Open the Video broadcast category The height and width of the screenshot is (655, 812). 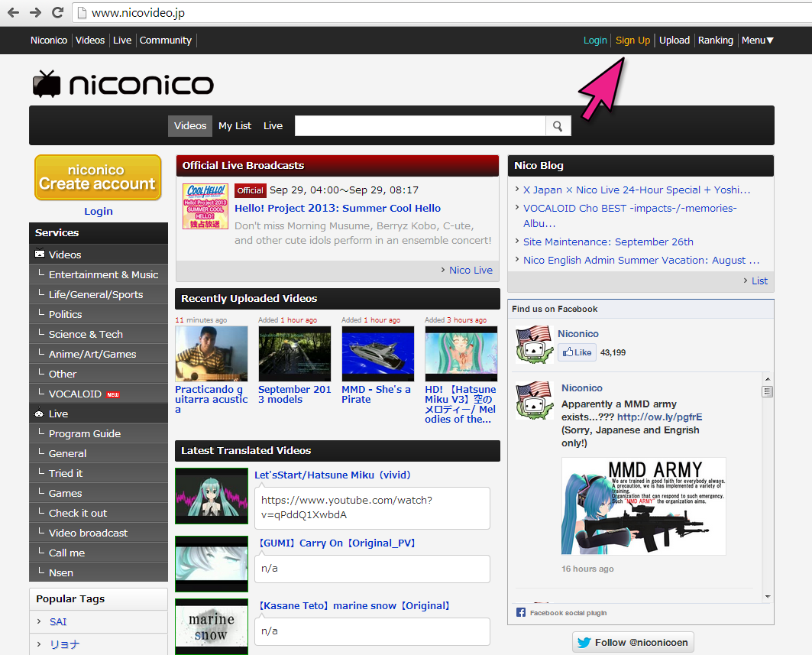click(x=99, y=533)
